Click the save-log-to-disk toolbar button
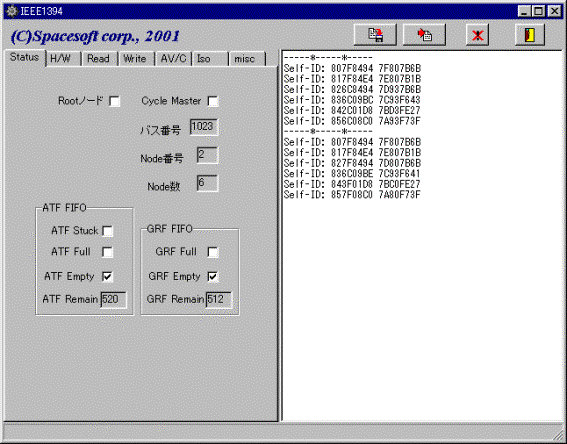 375,35
